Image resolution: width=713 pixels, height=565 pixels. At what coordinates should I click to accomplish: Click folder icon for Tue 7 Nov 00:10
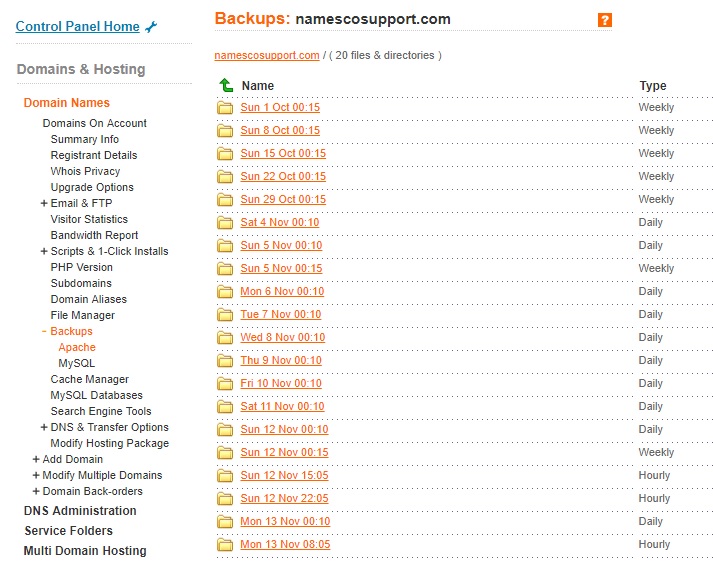click(225, 315)
